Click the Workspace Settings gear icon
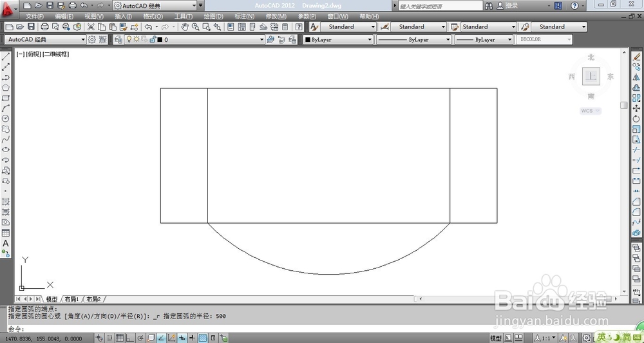644x343 pixels. click(x=92, y=39)
